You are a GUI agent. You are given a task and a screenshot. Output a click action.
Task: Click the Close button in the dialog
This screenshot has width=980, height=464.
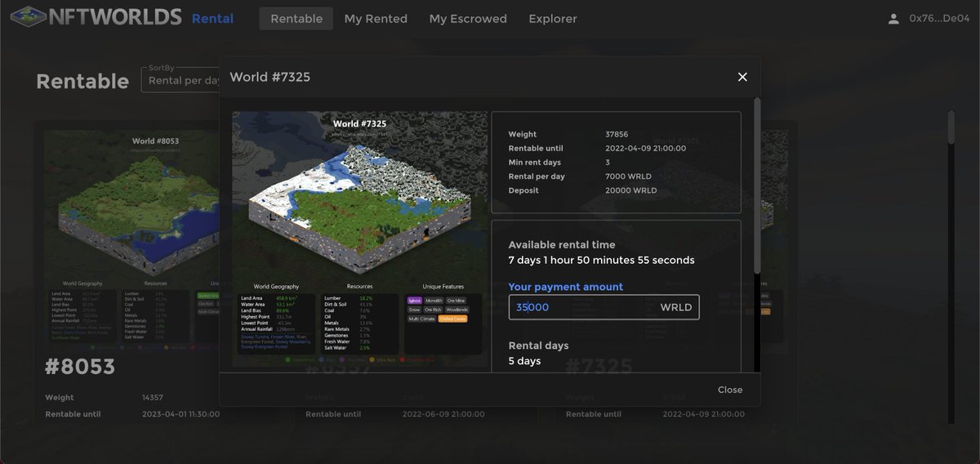(x=730, y=390)
